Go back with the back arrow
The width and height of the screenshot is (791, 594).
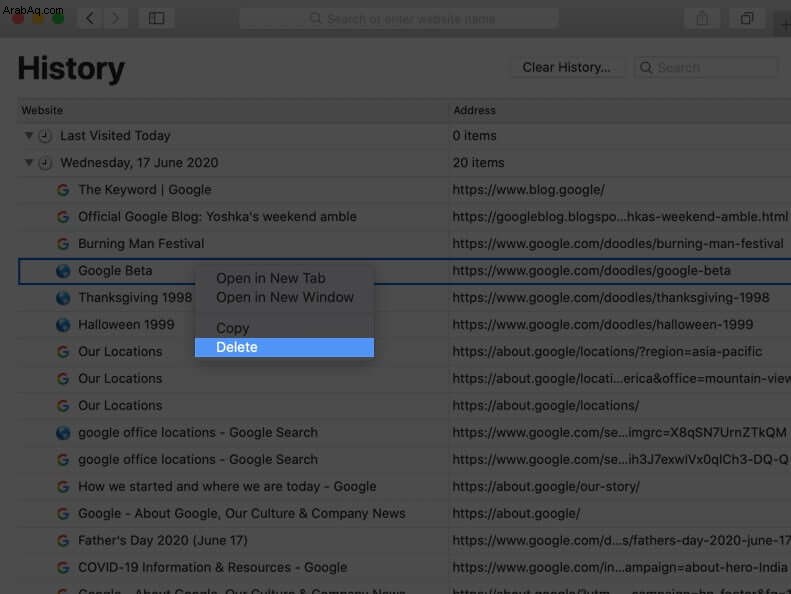(90, 19)
